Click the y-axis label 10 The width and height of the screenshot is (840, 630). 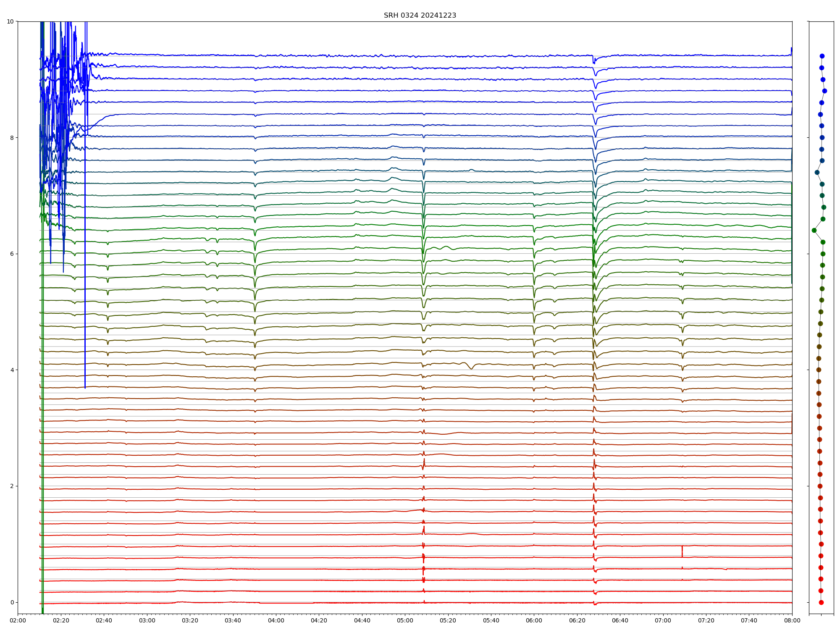10,21
